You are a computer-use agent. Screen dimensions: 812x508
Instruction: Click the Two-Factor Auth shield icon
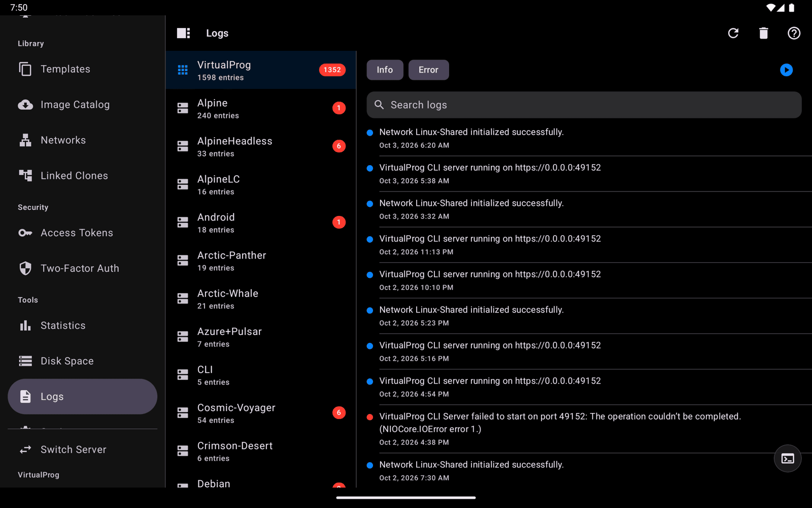click(25, 268)
